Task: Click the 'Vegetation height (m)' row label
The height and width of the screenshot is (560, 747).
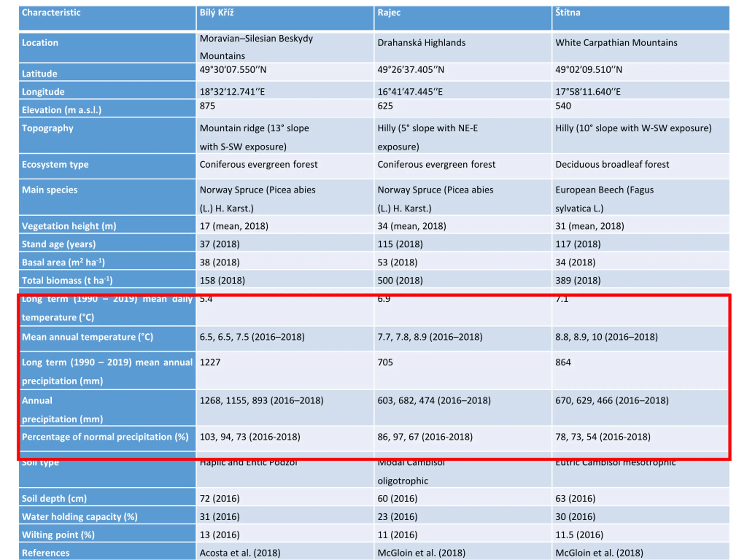Action: 107,225
